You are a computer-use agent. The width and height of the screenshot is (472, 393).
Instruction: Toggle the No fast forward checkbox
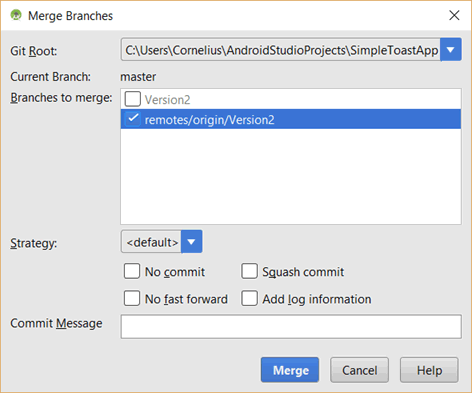(132, 298)
